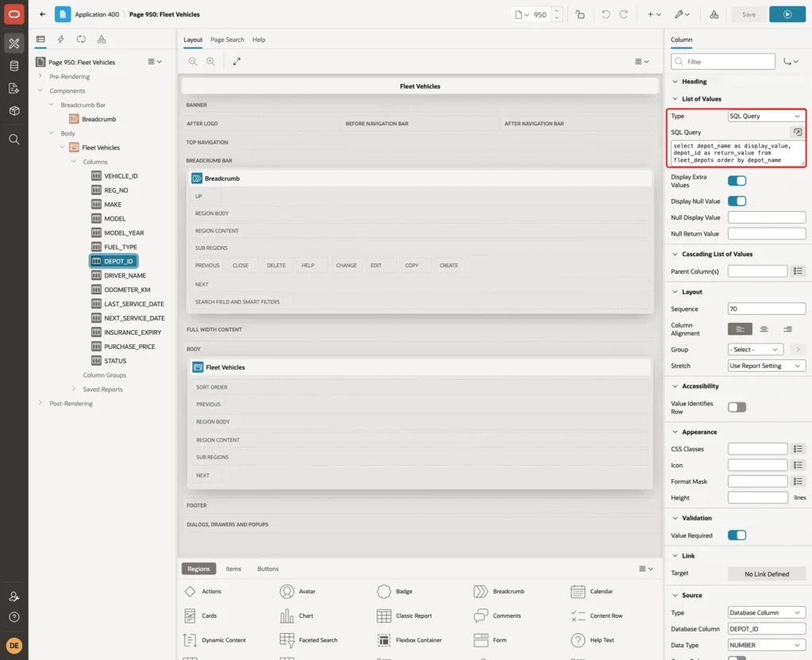
Task: Open the help question mark icon
Action: click(x=14, y=617)
